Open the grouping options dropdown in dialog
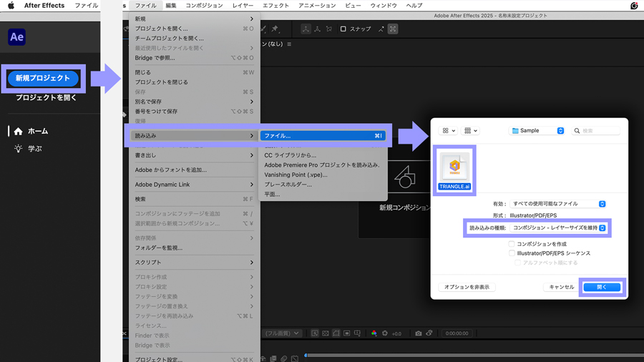The height and width of the screenshot is (362, 644). pos(470,130)
